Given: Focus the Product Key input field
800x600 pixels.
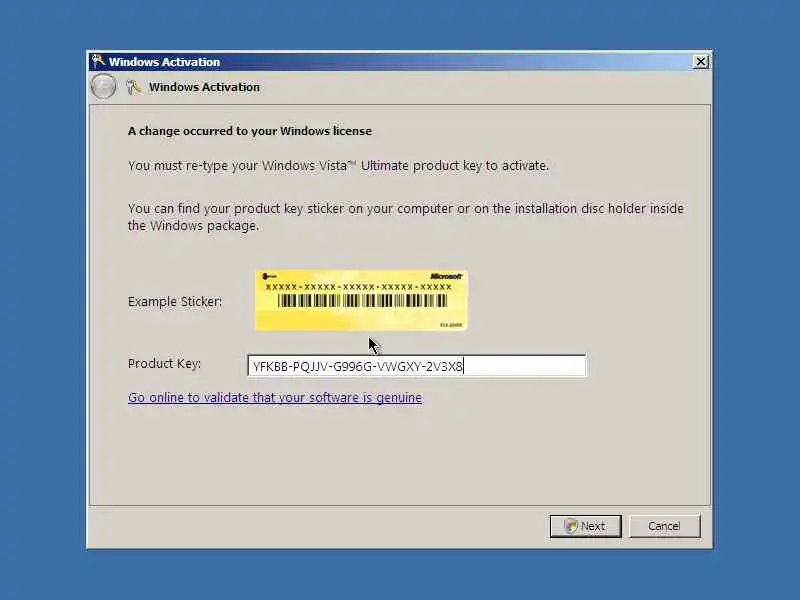Looking at the screenshot, I should [x=417, y=366].
